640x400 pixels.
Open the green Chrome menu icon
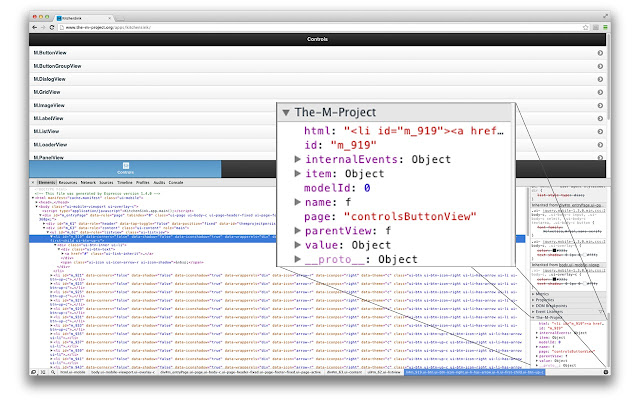(x=605, y=27)
